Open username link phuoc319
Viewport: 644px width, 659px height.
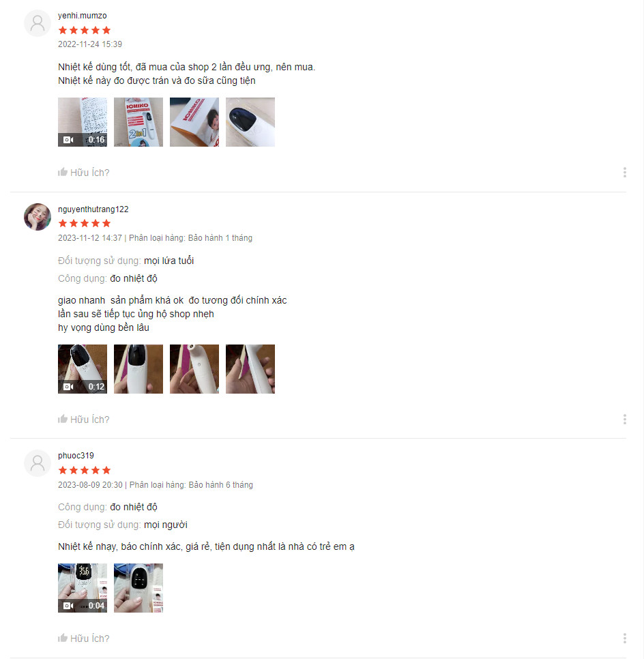point(76,456)
